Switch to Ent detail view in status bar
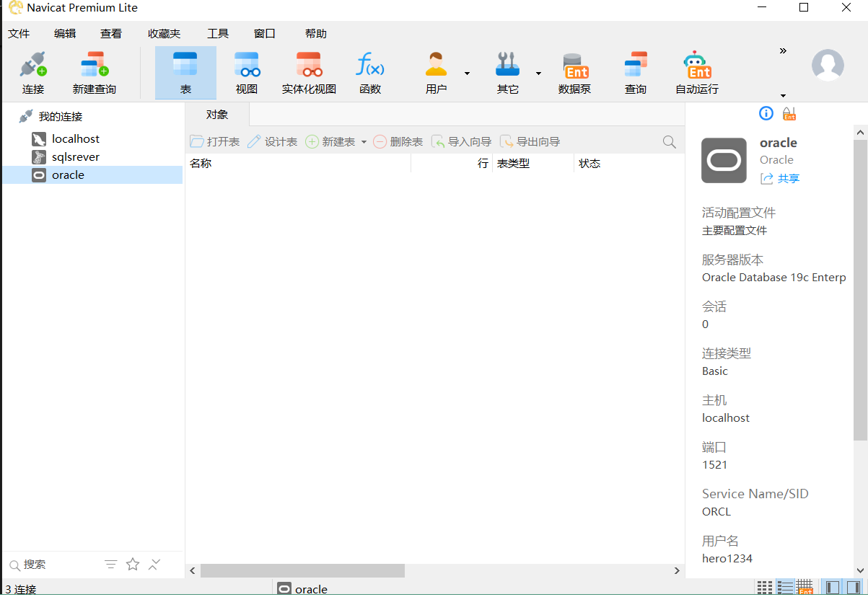Image resolution: width=868 pixels, height=597 pixels. coord(805,588)
